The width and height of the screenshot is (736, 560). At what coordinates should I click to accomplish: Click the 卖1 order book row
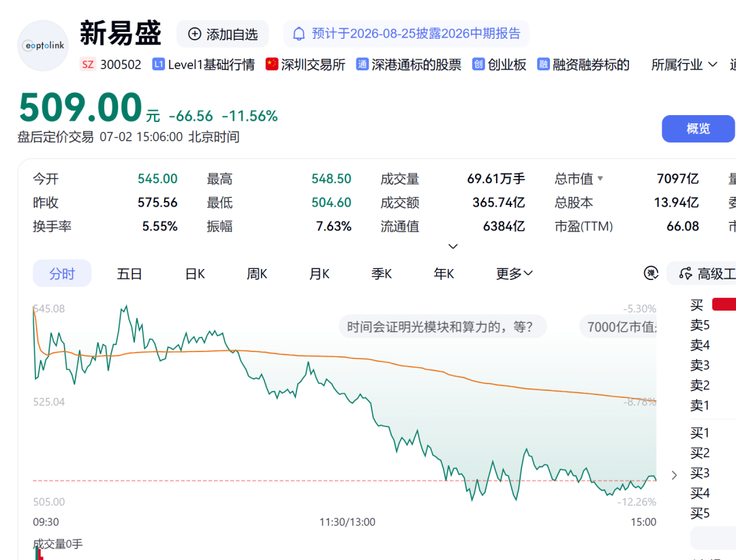tap(713, 405)
